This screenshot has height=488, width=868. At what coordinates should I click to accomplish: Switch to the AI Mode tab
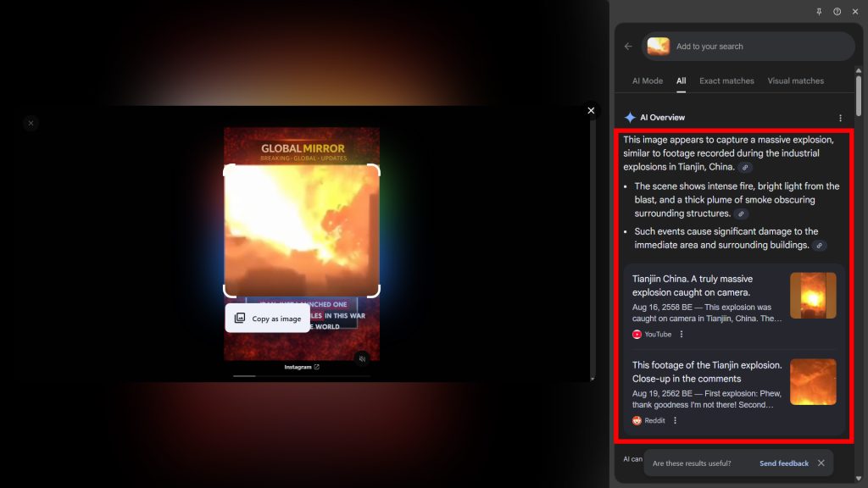[x=647, y=80]
